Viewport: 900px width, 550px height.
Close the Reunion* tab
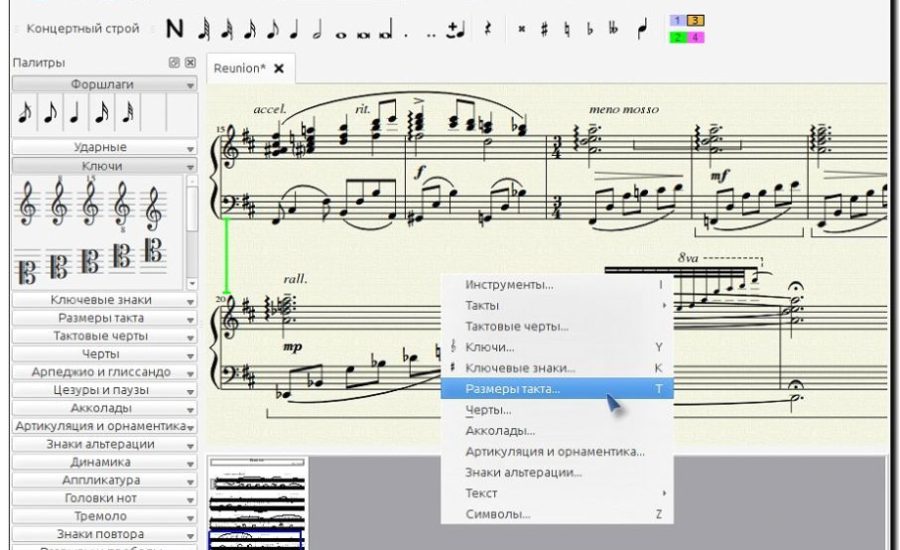pos(279,69)
